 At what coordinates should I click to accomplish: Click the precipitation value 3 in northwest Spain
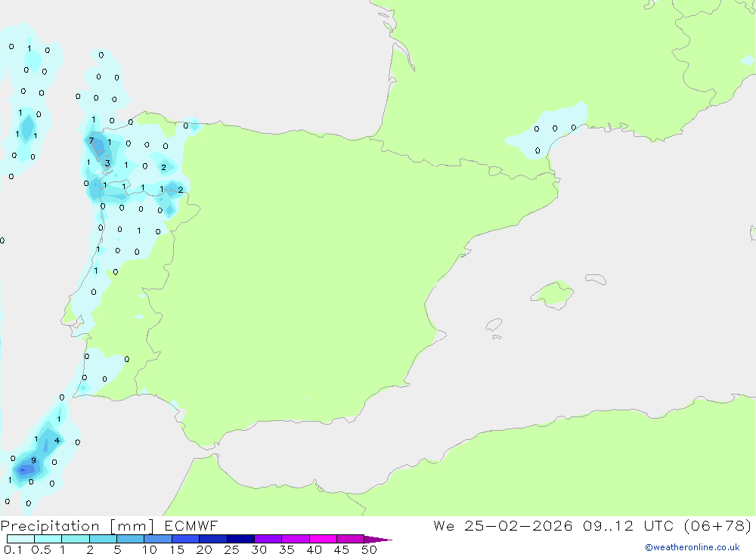pyautogui.click(x=107, y=163)
